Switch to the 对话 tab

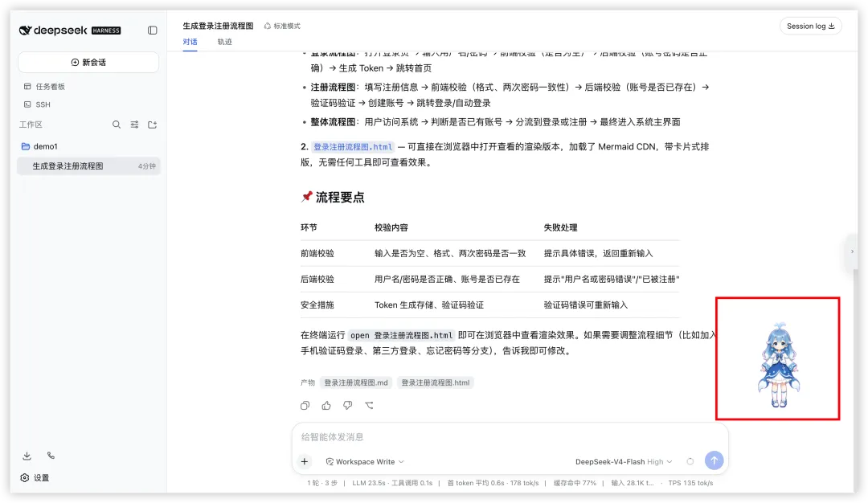click(190, 42)
